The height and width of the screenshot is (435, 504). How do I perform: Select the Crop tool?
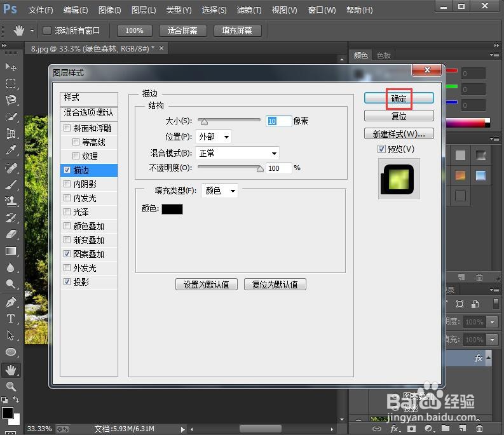(11, 133)
